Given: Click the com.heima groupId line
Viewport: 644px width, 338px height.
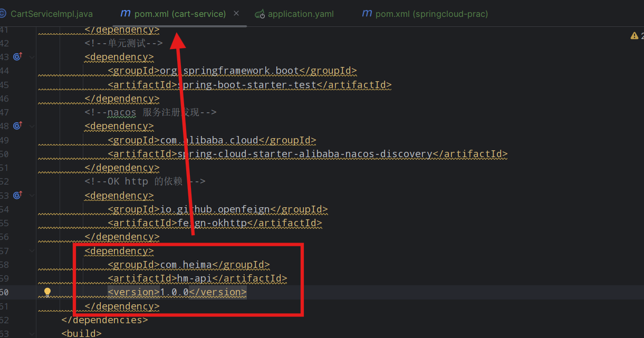Looking at the screenshot, I should 189,265.
